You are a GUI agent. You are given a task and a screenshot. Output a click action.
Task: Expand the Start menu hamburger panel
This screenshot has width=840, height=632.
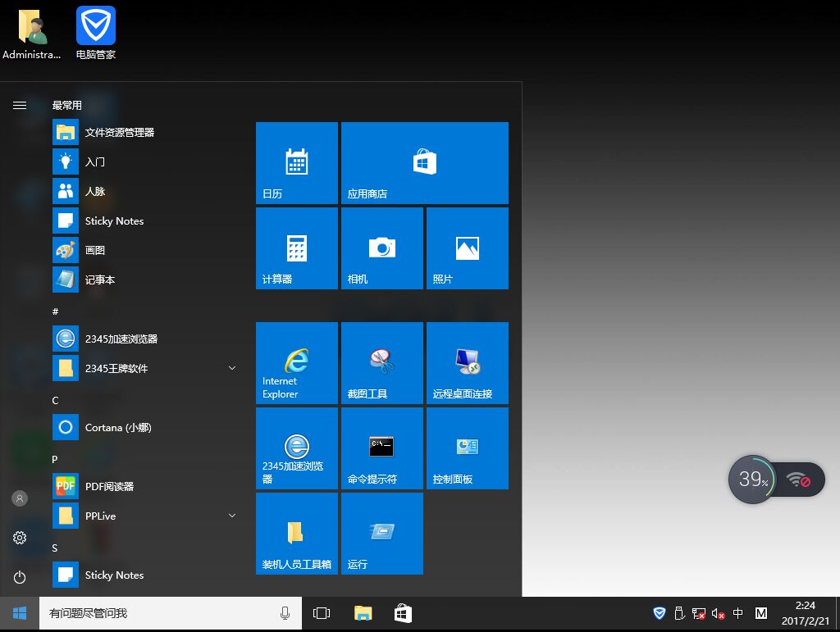[20, 105]
